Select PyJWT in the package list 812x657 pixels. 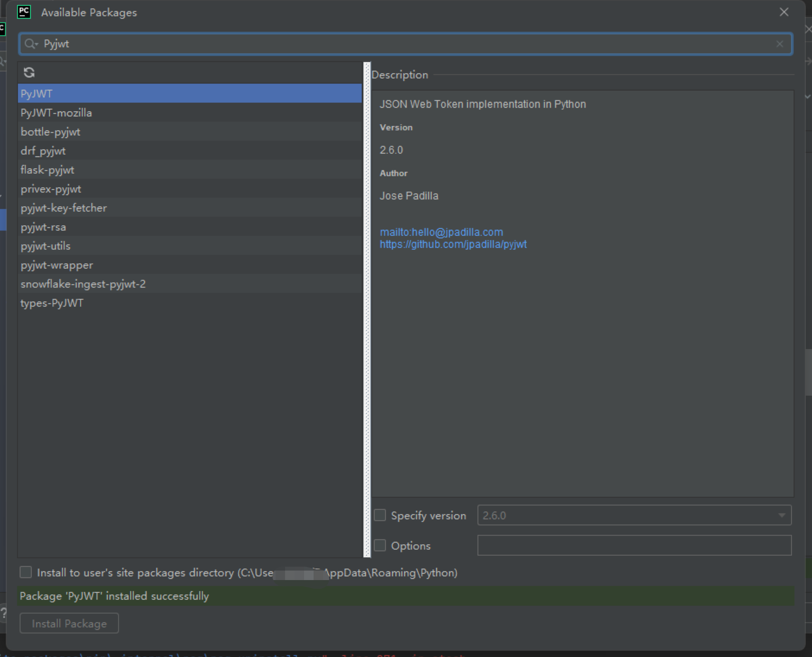tap(190, 93)
